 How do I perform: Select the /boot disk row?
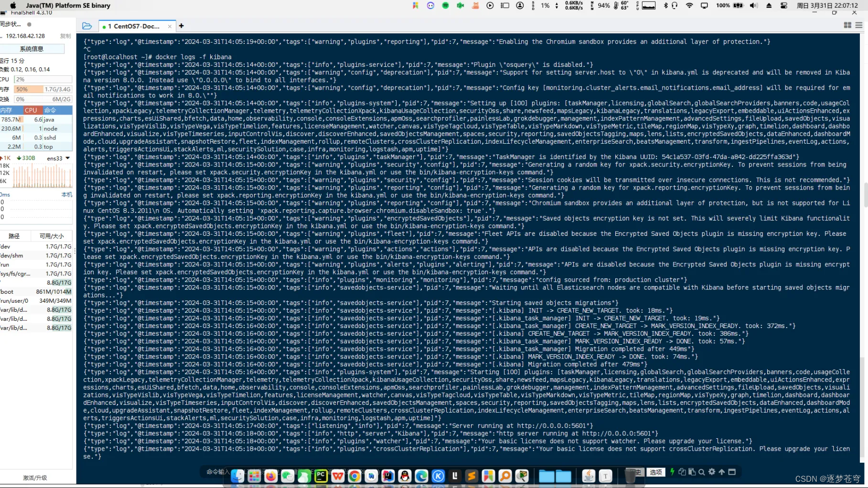(x=36, y=292)
